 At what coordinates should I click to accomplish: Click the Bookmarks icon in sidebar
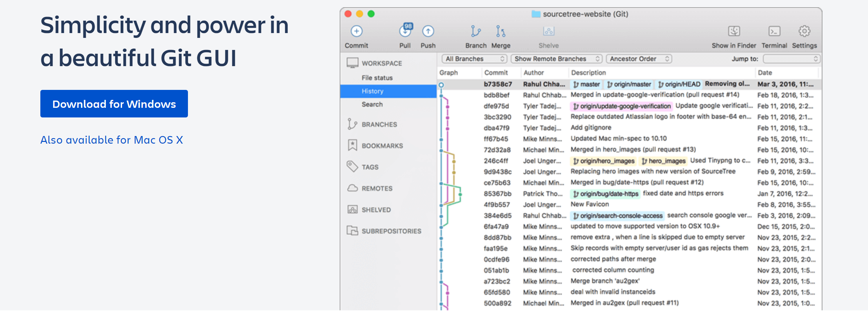352,145
